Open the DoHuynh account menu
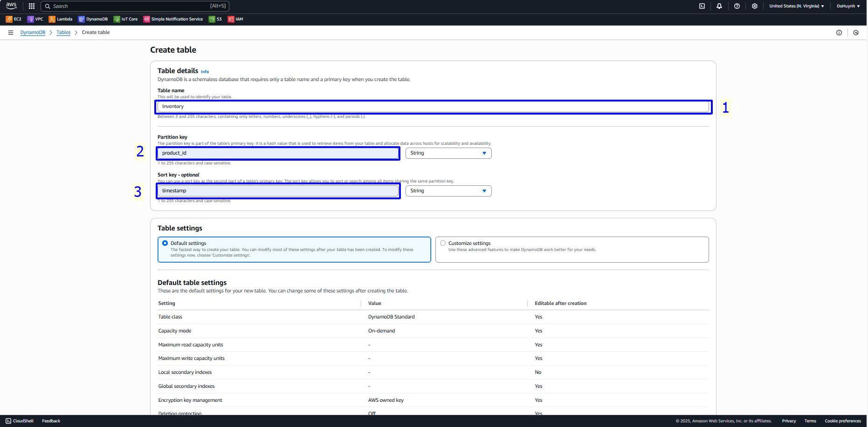This screenshot has height=427, width=868. tap(847, 6)
